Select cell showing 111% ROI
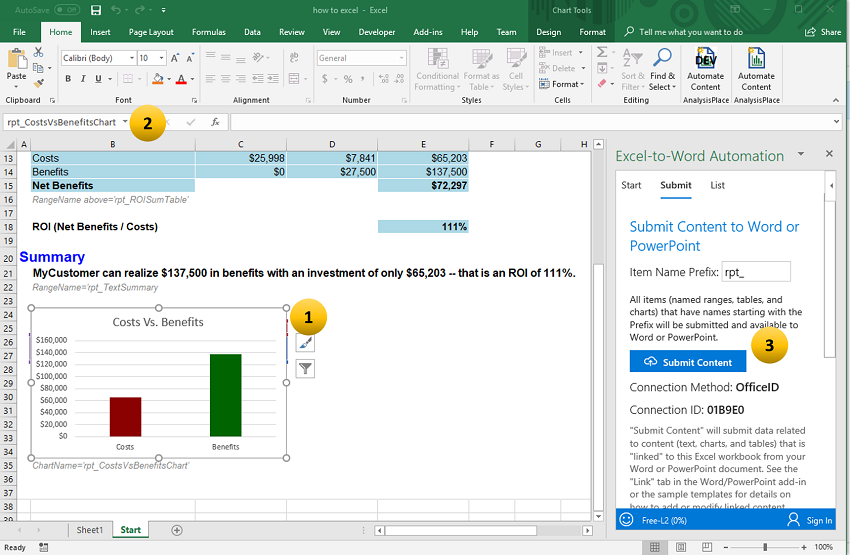 [423, 227]
